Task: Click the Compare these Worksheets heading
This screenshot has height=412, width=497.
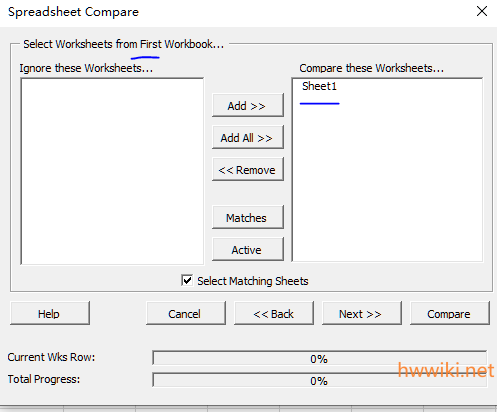Action: point(371,68)
